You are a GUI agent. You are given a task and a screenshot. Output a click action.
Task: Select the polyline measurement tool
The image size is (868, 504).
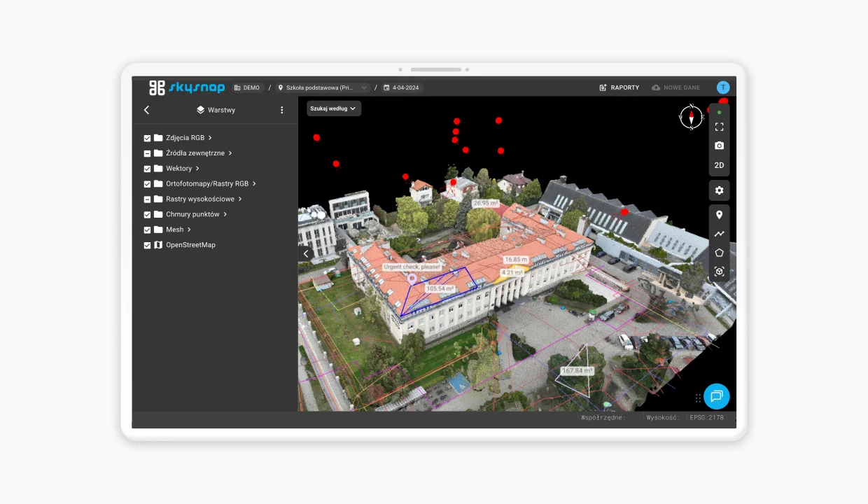[x=719, y=234]
